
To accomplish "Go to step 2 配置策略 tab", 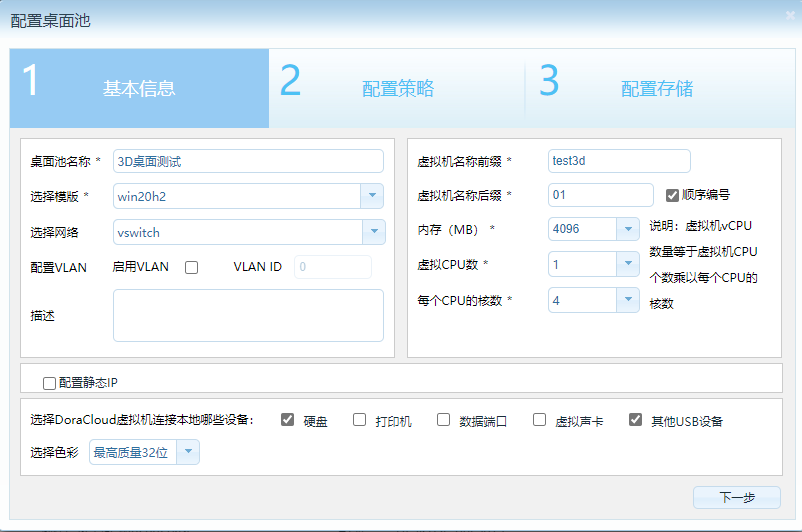I will 397,88.
